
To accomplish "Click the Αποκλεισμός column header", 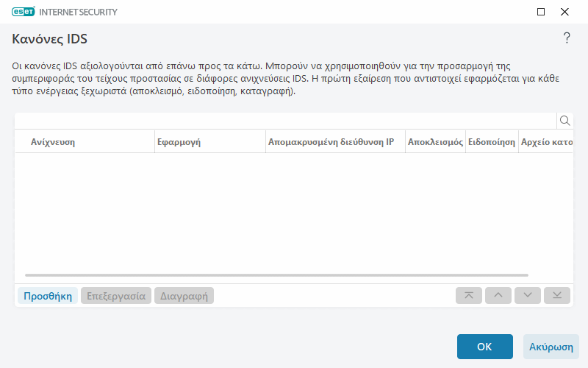I will click(434, 141).
